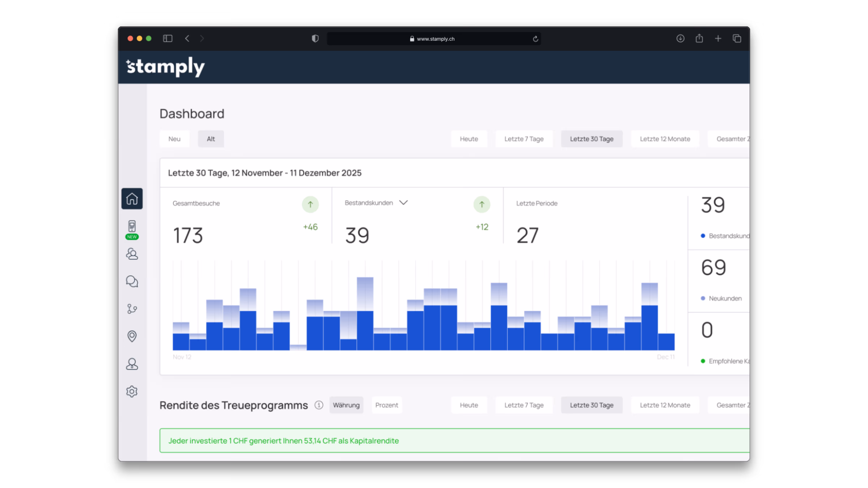
Task: Open the location pin sidebar icon
Action: click(132, 336)
